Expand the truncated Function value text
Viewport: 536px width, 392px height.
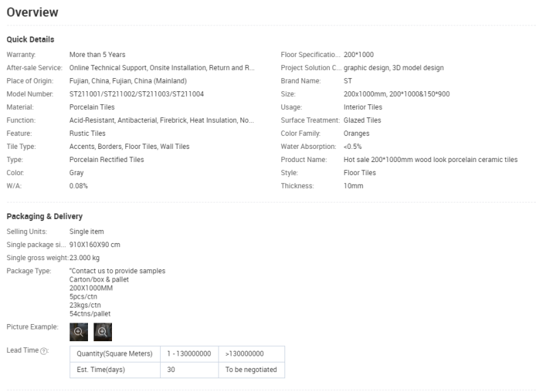(x=162, y=120)
